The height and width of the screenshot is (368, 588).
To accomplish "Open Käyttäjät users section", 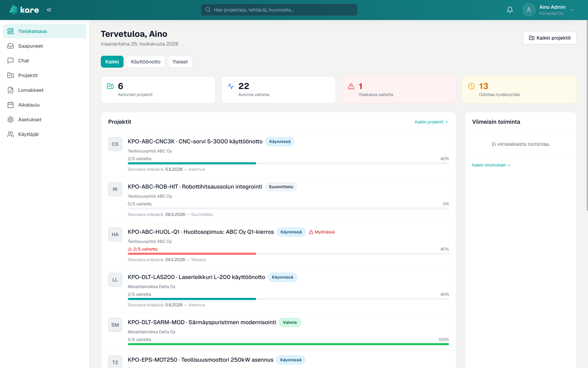I will pos(45,134).
